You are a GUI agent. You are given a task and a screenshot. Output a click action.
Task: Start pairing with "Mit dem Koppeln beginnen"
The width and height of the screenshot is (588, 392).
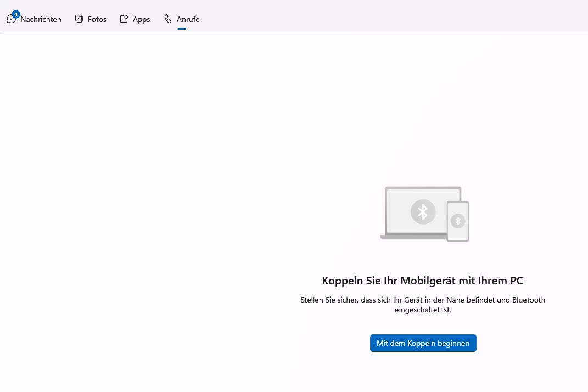tap(423, 343)
